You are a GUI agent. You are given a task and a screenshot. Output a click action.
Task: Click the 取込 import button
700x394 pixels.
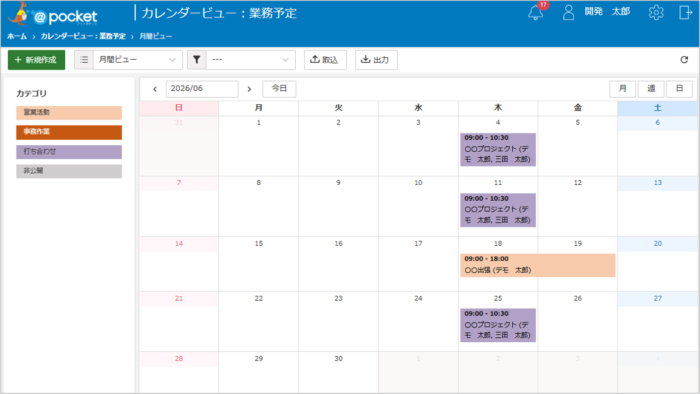coord(325,60)
